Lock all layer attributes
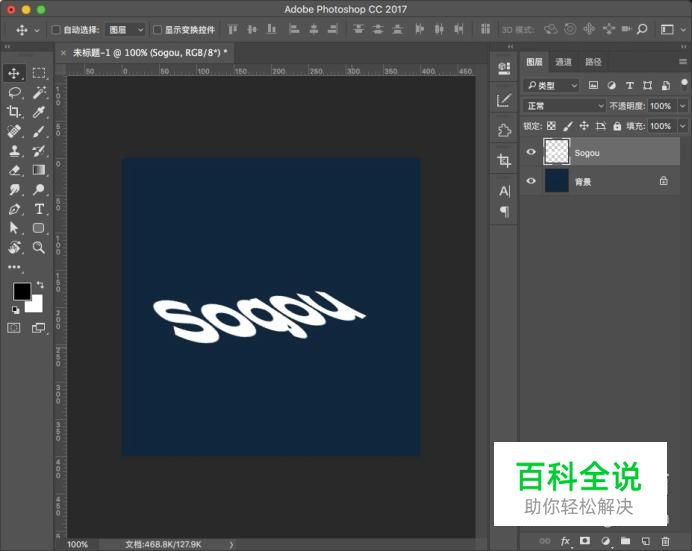This screenshot has height=551, width=692. point(617,127)
